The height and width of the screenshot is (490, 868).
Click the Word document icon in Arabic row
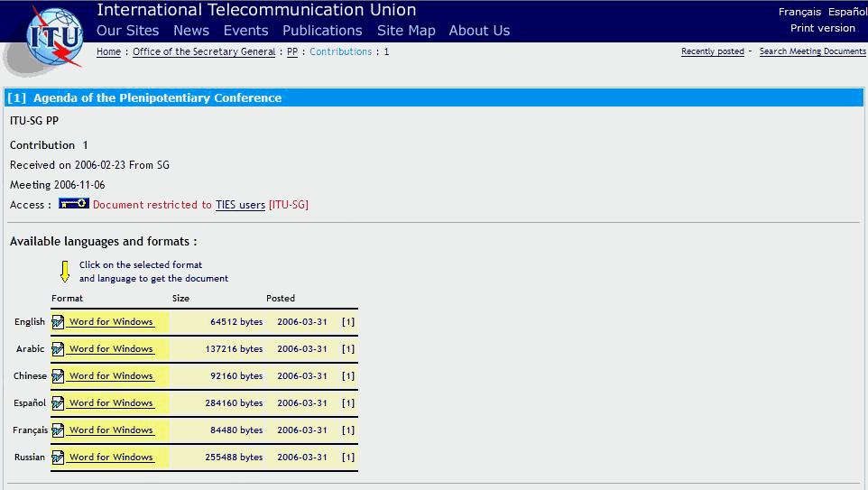click(58, 349)
